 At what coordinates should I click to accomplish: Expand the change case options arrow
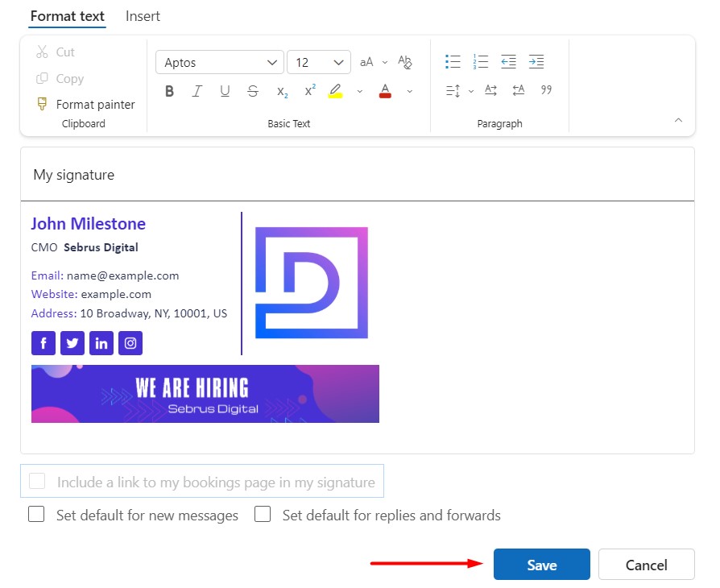tap(385, 63)
